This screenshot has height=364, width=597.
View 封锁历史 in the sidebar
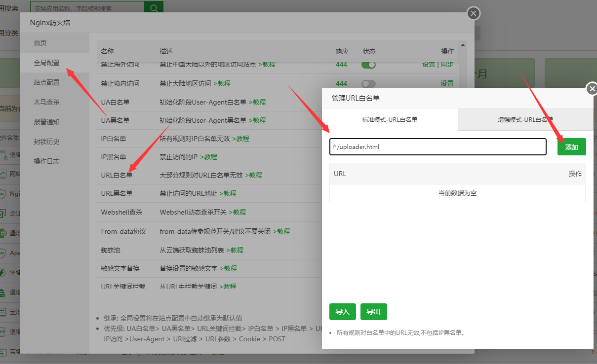click(x=55, y=142)
